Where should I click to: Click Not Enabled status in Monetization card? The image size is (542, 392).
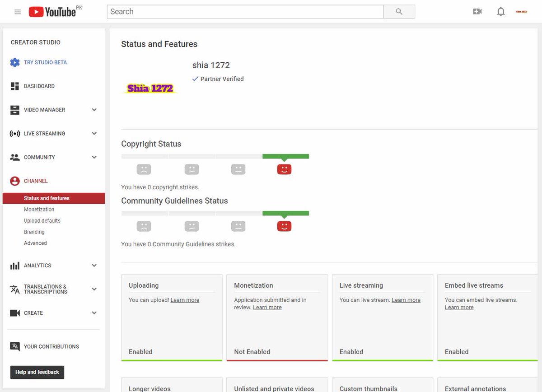(x=252, y=352)
